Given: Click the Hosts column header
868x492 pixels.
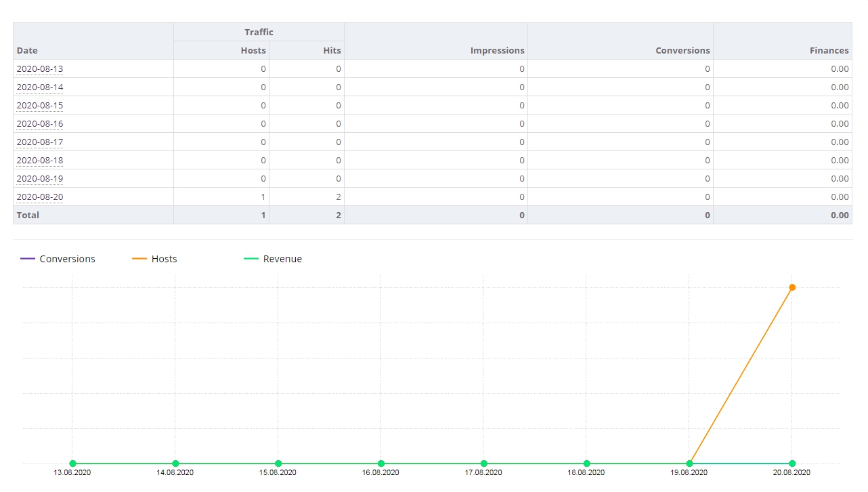Looking at the screenshot, I should (253, 50).
